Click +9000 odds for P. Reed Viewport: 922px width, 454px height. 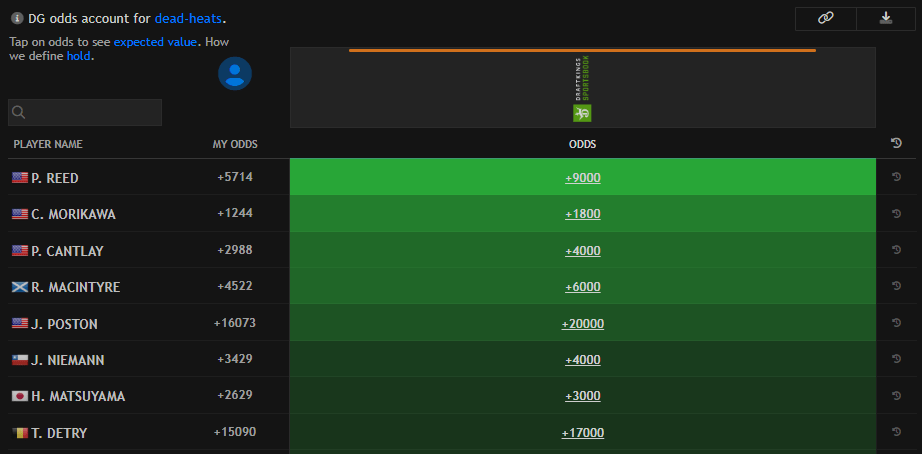click(x=582, y=178)
